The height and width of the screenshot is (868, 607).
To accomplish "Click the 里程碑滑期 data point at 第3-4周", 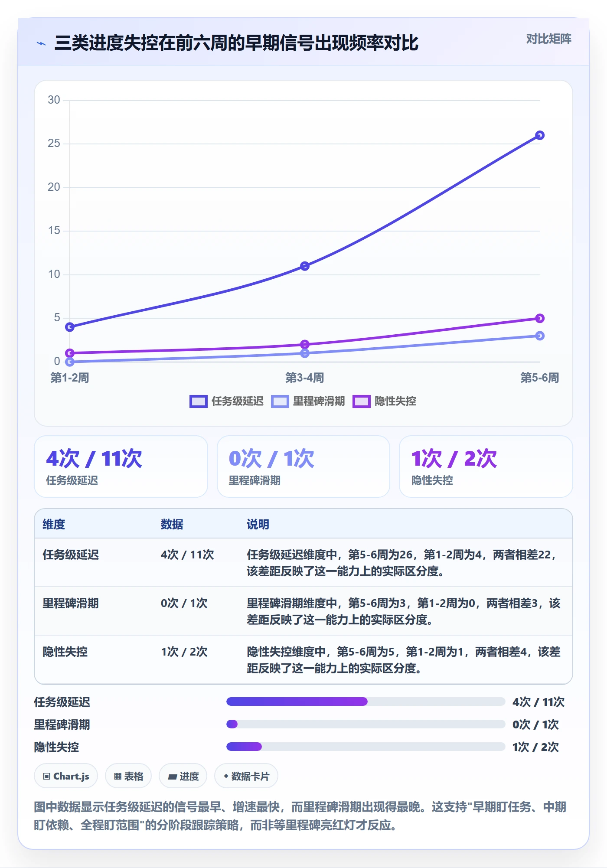I will pyautogui.click(x=305, y=353).
